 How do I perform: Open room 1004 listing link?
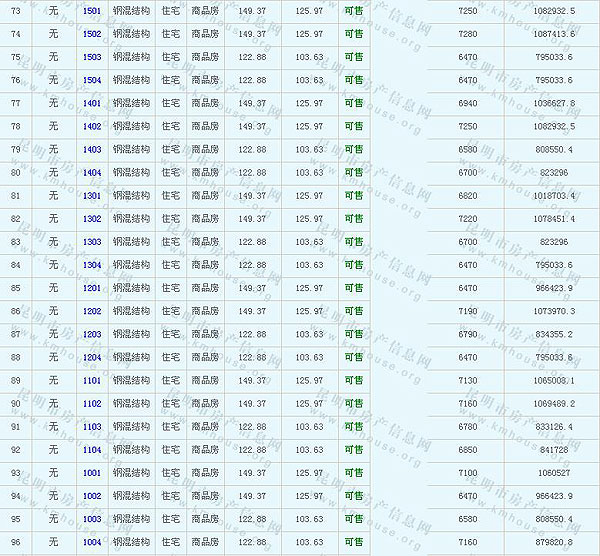point(92,542)
